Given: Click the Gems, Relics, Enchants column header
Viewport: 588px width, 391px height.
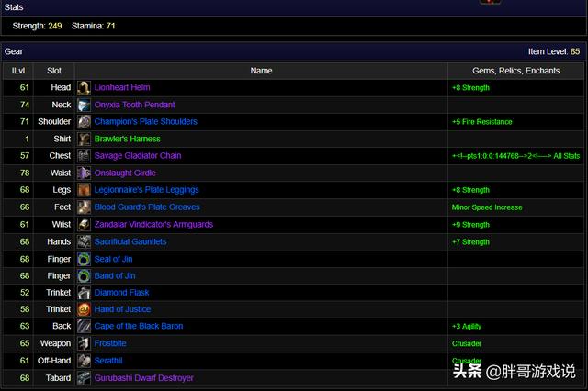Looking at the screenshot, I should click(515, 71).
